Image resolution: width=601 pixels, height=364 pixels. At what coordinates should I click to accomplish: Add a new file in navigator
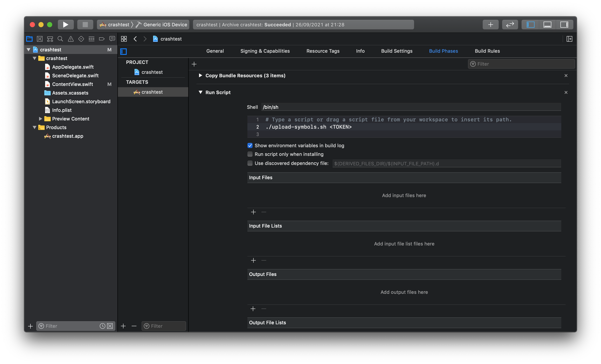pos(30,326)
